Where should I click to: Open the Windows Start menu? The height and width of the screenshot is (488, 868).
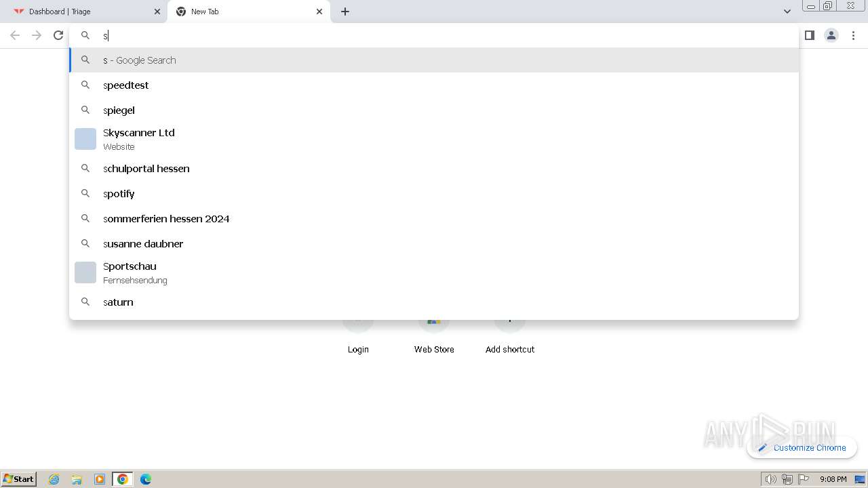(x=19, y=479)
